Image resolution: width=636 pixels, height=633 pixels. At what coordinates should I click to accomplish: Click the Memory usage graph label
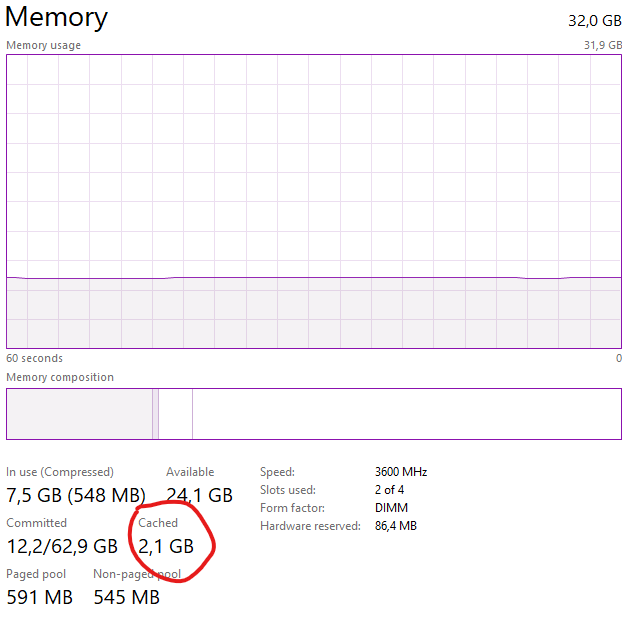(44, 45)
